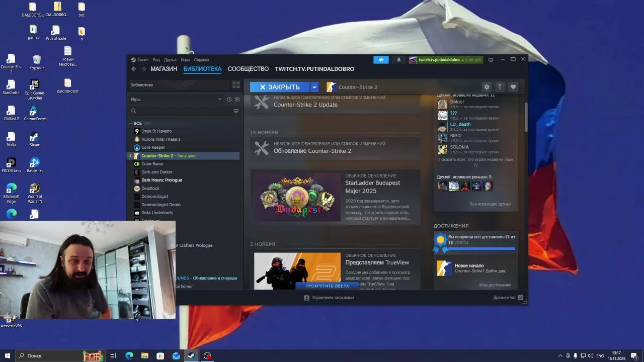Click Управление загрузками link
Viewport: 644px width, 362px height.
tap(333, 298)
